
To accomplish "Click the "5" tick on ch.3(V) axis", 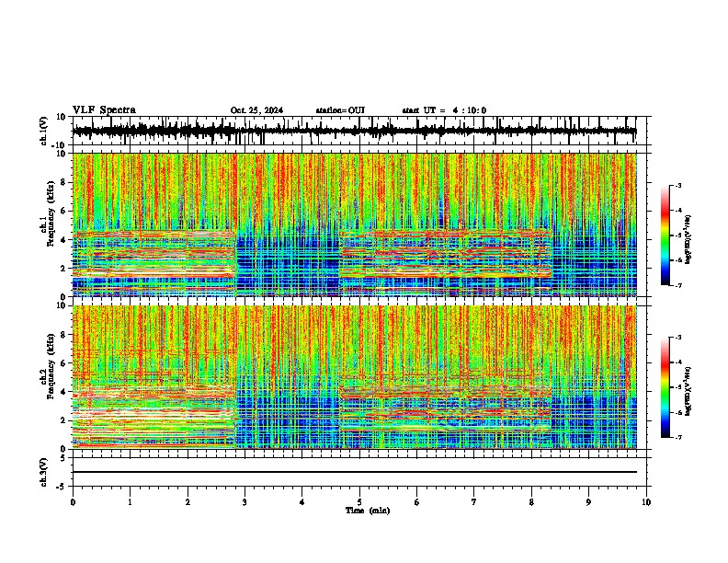I will (x=63, y=457).
